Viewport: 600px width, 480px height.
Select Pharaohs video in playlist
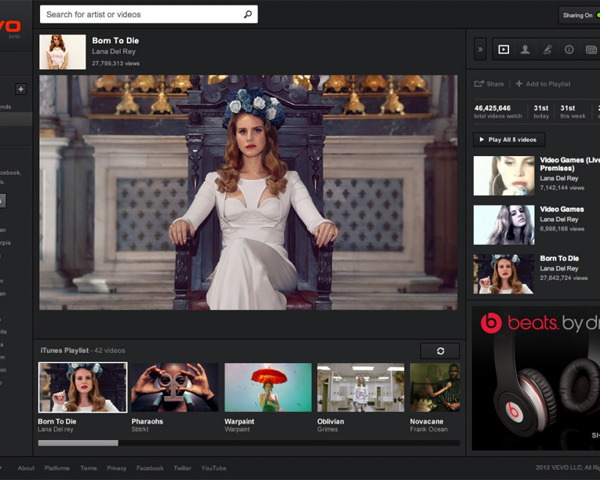pos(175,387)
